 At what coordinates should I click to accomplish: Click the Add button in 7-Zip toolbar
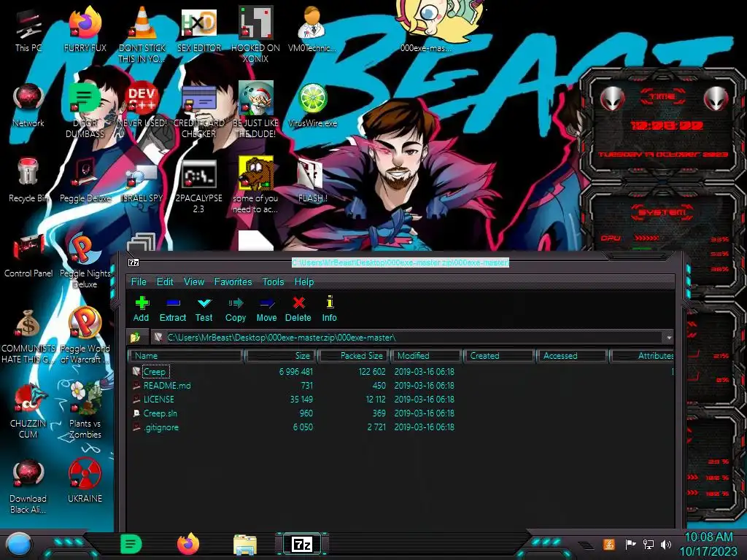(x=141, y=308)
